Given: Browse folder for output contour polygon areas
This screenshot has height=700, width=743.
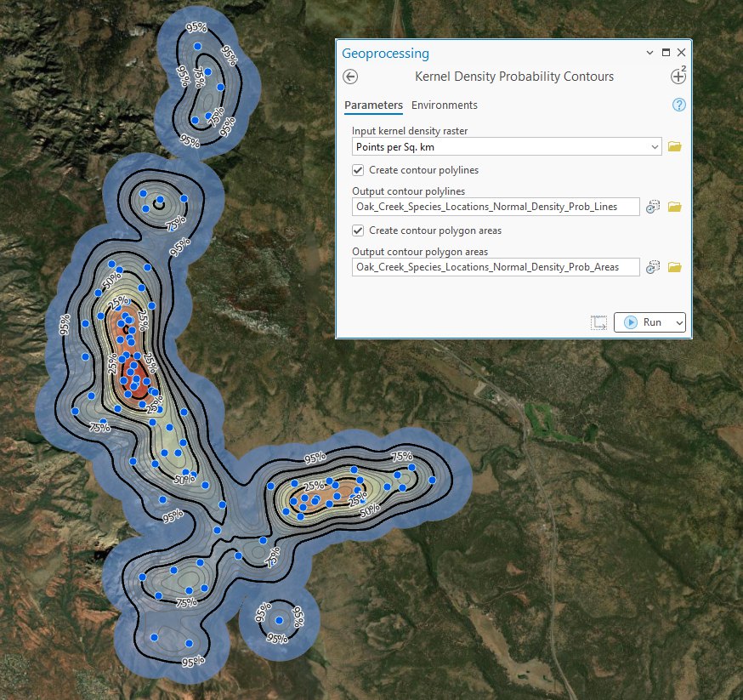Looking at the screenshot, I should (675, 267).
